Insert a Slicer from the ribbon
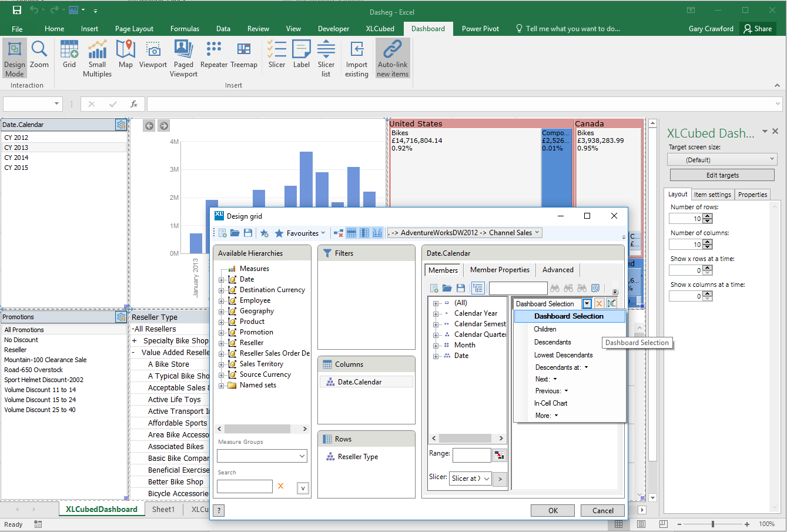Image resolution: width=787 pixels, height=532 pixels. point(276,55)
